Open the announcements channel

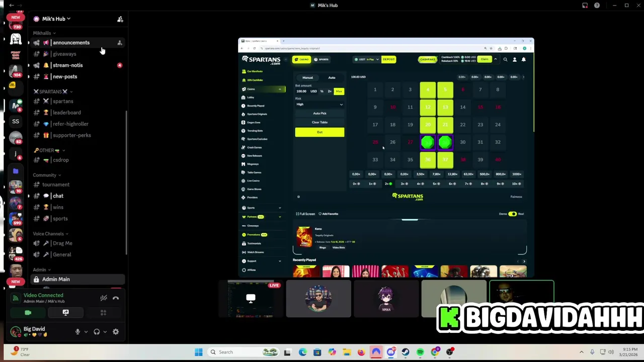pos(76,43)
